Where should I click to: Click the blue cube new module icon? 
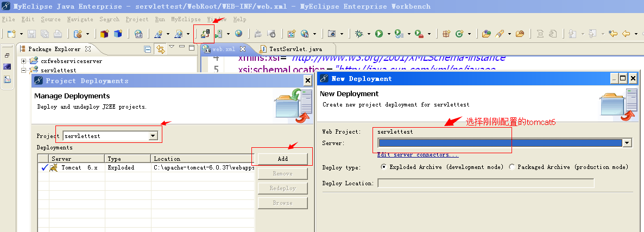[118, 34]
